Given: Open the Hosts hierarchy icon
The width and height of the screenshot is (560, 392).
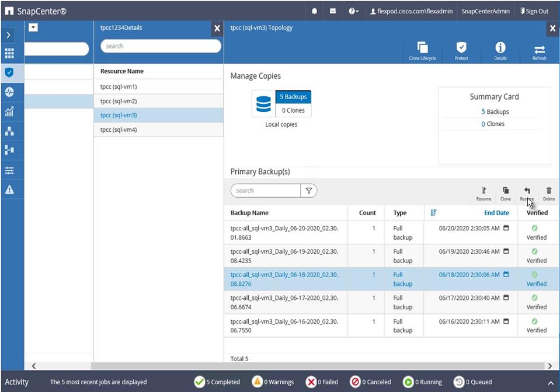Looking at the screenshot, I should [9, 131].
